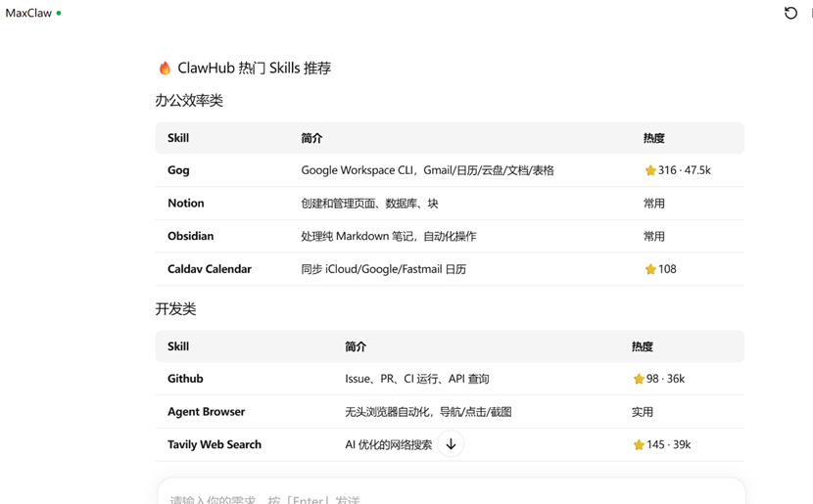Click the Obsidian skill entry
Screen dimensions: 813x504
190,236
